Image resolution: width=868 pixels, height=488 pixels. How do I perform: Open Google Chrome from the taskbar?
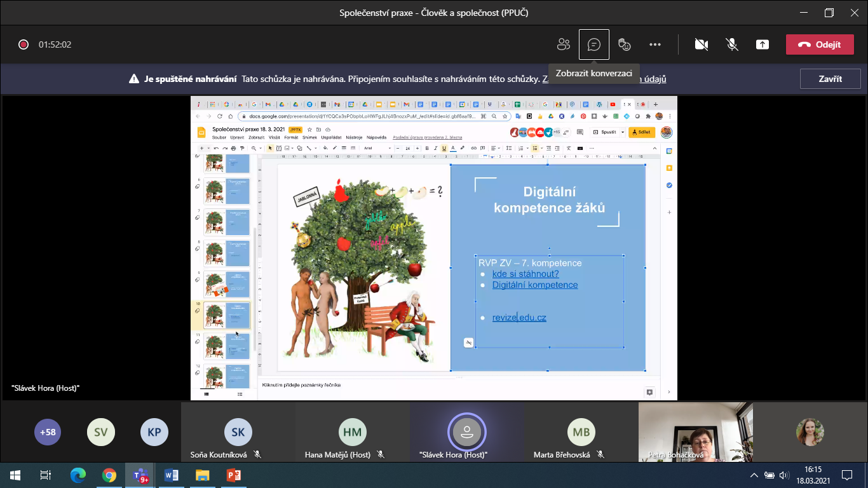pyautogui.click(x=109, y=475)
